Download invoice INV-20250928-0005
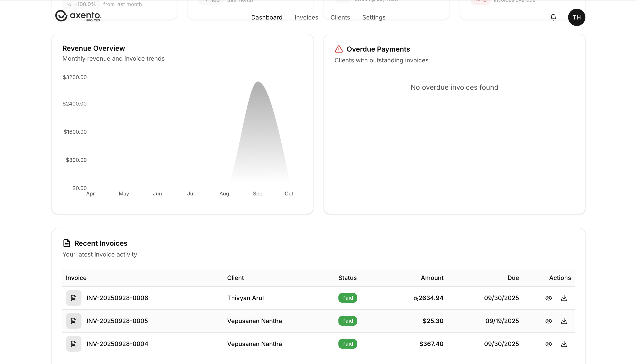 (564, 321)
